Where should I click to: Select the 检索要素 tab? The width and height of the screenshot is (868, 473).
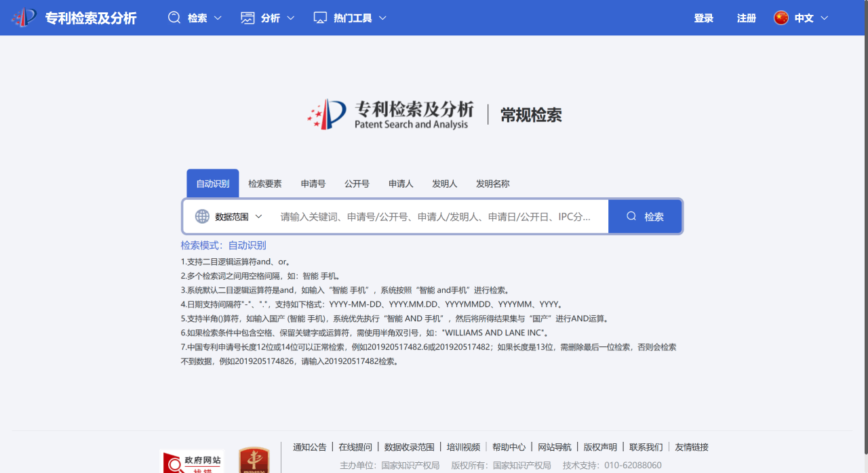tap(265, 183)
